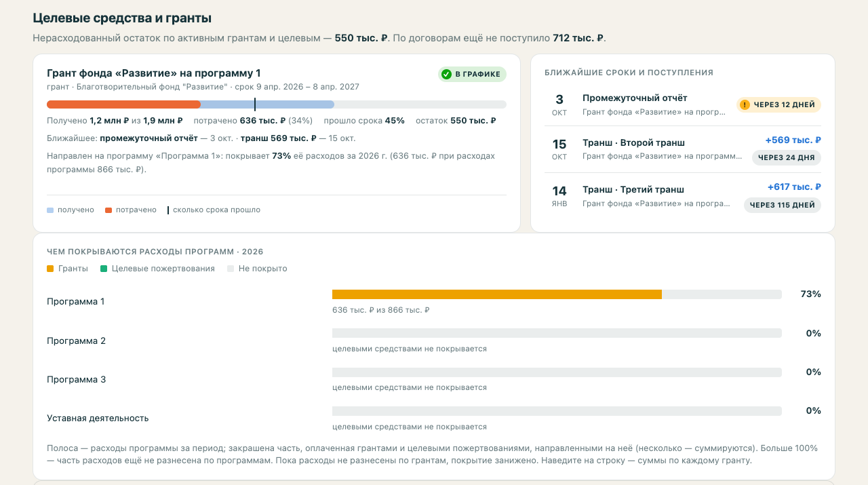Image resolution: width=868 pixels, height=485 pixels.
Task: Click the yellow warning icon in «Через 12 дней» badge
Action: tap(745, 104)
